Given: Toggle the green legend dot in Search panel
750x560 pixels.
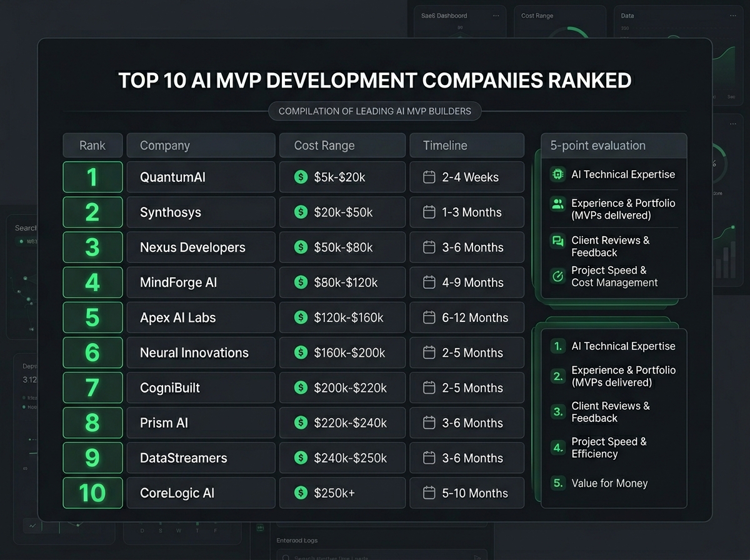Looking at the screenshot, I should point(21,240).
